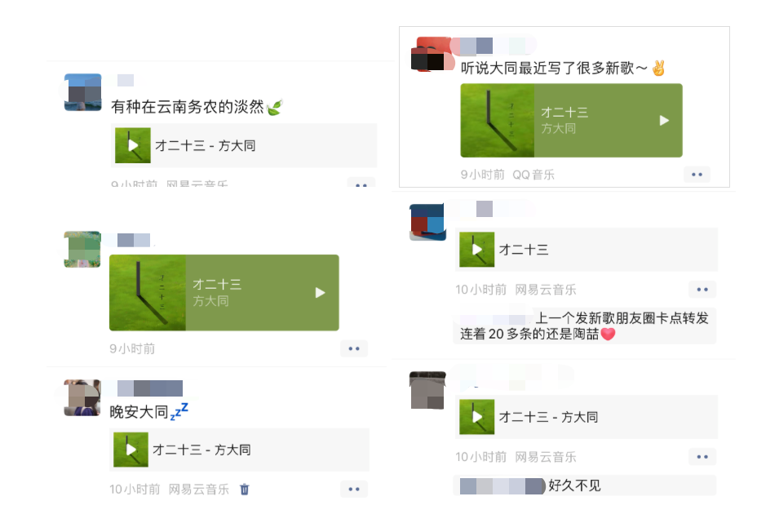Open the two-dot menu on the left post without caption
The image size is (757, 532).
pyautogui.click(x=354, y=348)
